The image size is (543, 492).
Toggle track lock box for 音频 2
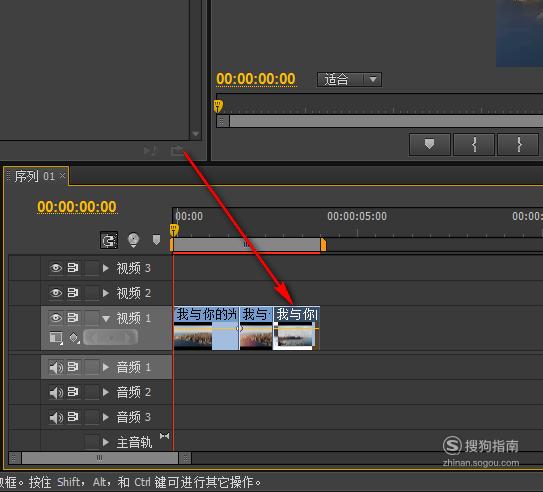[x=92, y=392]
